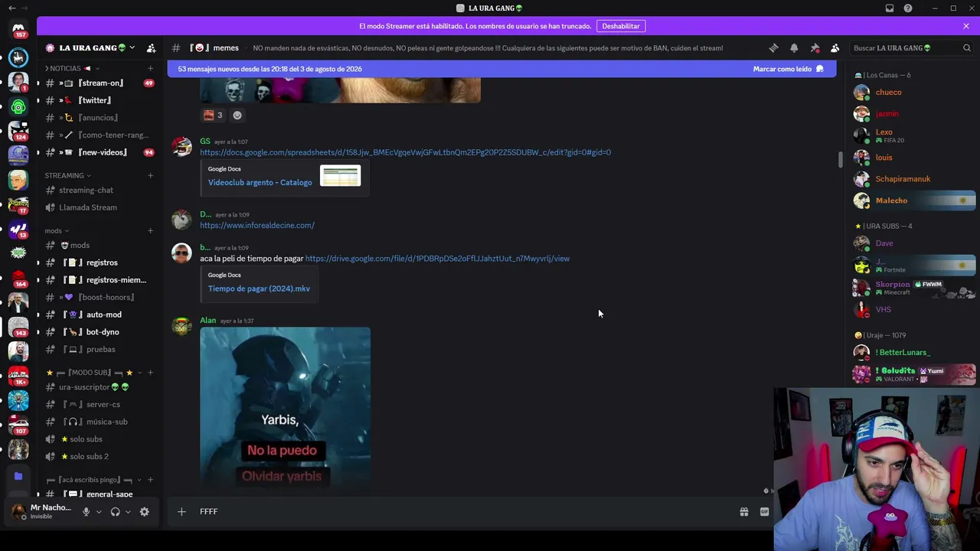
Task: Open headphones output options arrow
Action: point(128,512)
